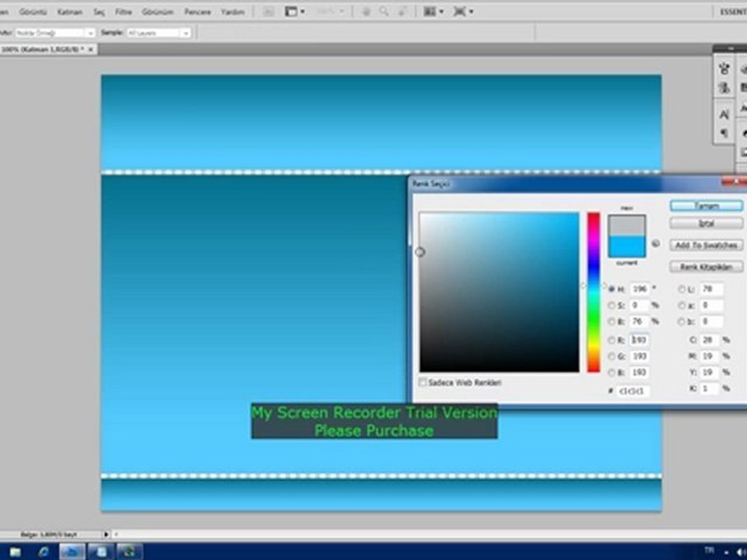Click the Add To Swatches button
This screenshot has height=560, width=747.
pos(706,245)
